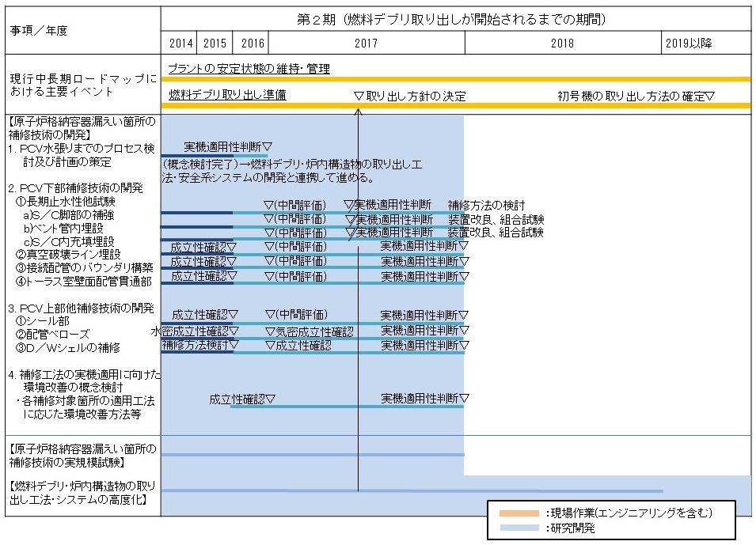Select the 2017 year column header
Screen dimensions: 756x545
tap(366, 44)
